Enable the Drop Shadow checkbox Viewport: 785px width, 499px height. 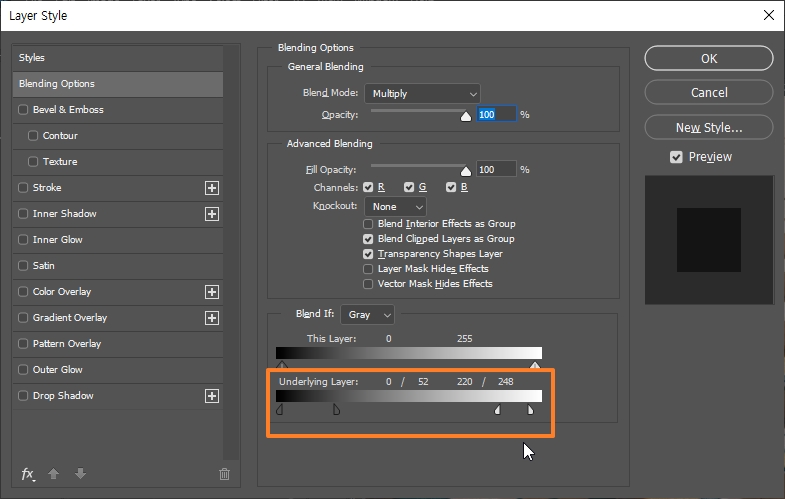(x=23, y=396)
